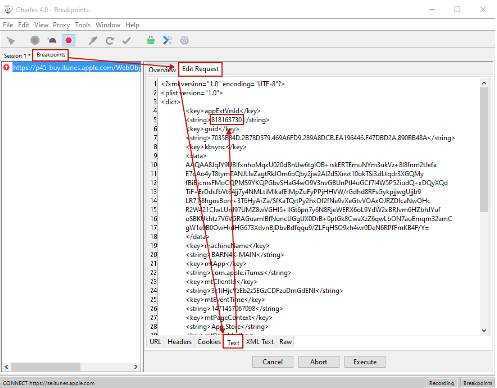Screen dimensions: 497x388
Task: Toggle the recording button in toolbar
Action: click(35, 40)
